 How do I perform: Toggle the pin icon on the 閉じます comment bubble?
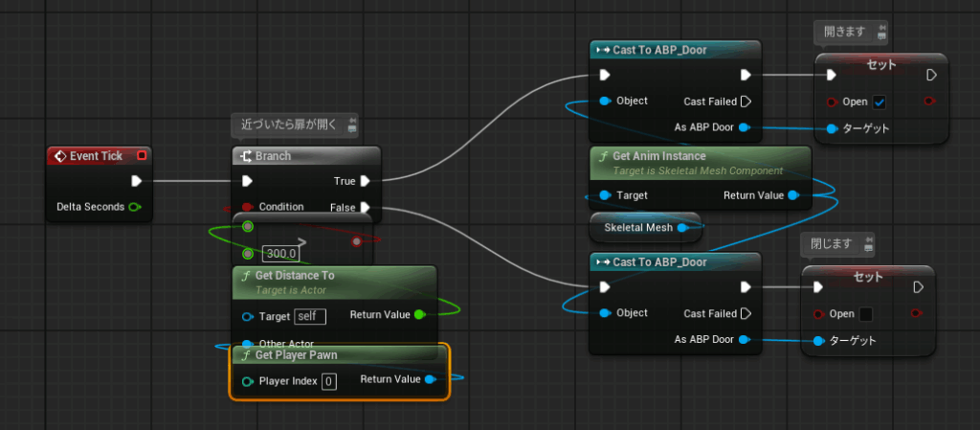click(x=869, y=239)
